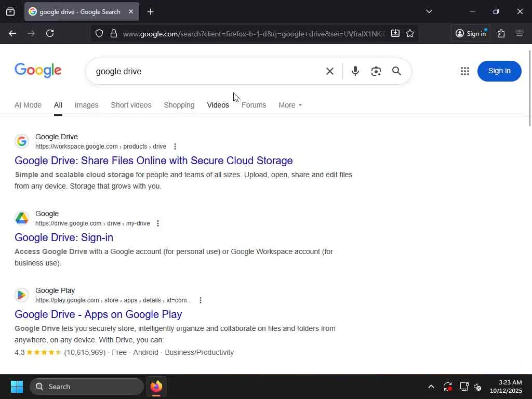Open the Firefox application menu
The width and height of the screenshot is (532, 399).
pyautogui.click(x=520, y=33)
